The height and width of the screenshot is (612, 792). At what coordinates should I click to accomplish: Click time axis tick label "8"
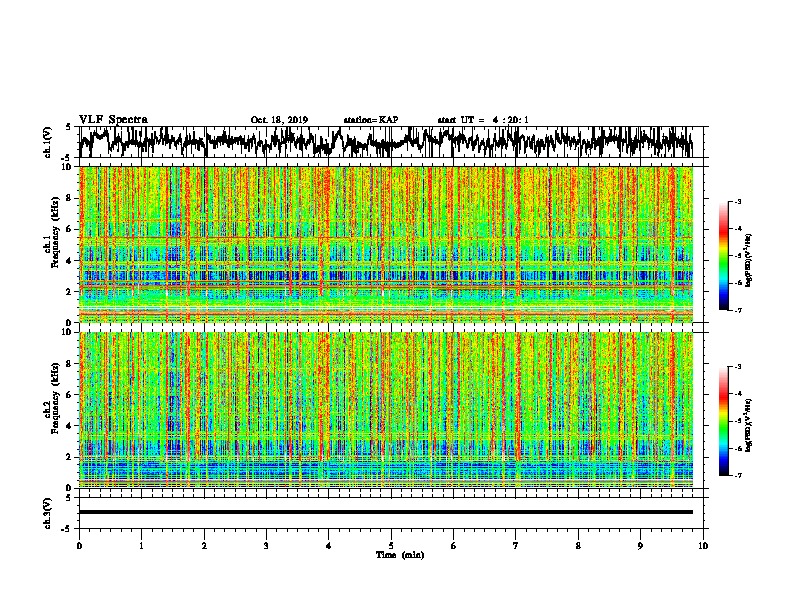(578, 546)
